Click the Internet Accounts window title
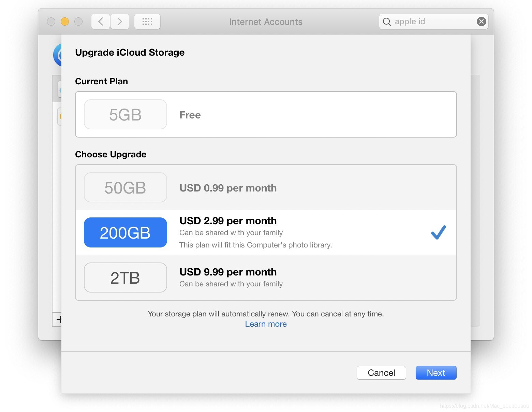The height and width of the screenshot is (412, 532). click(x=266, y=22)
